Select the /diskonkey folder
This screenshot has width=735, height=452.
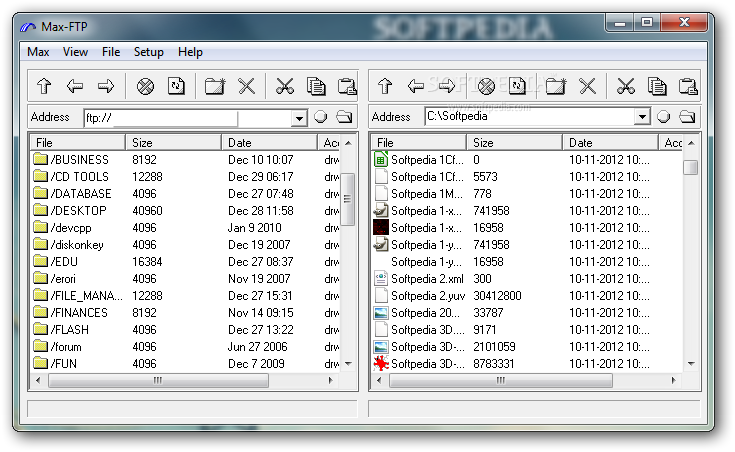coord(69,245)
